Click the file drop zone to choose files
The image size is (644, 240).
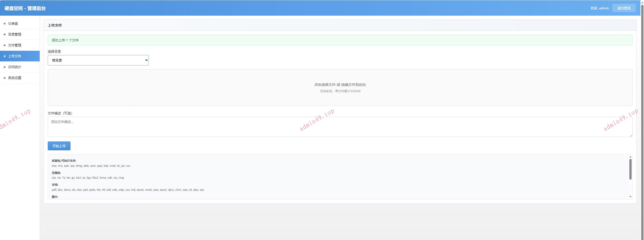tap(340, 87)
